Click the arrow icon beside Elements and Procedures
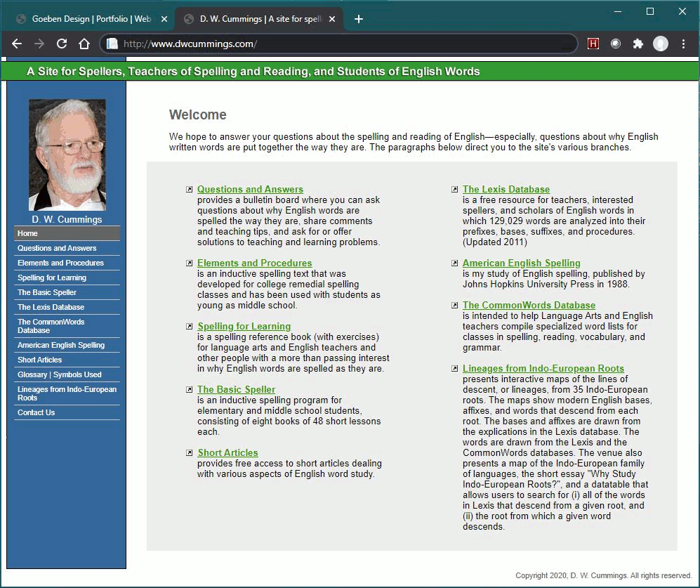This screenshot has height=588, width=700. [x=190, y=263]
